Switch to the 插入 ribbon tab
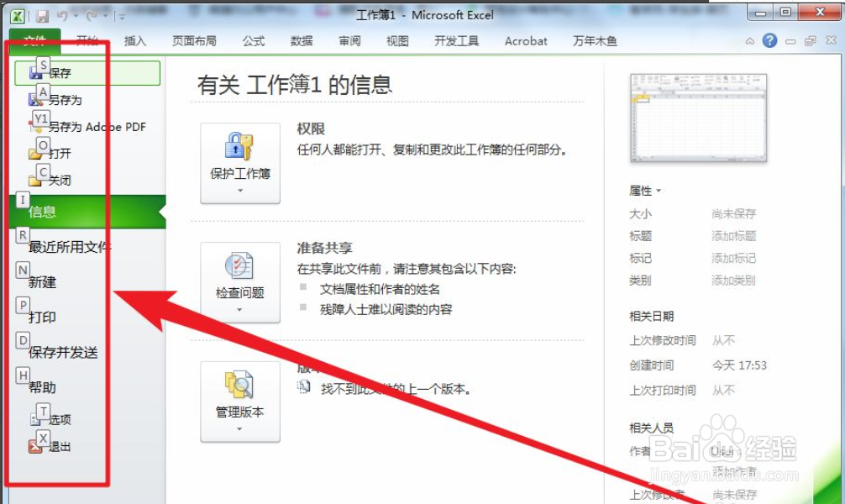 (x=134, y=41)
